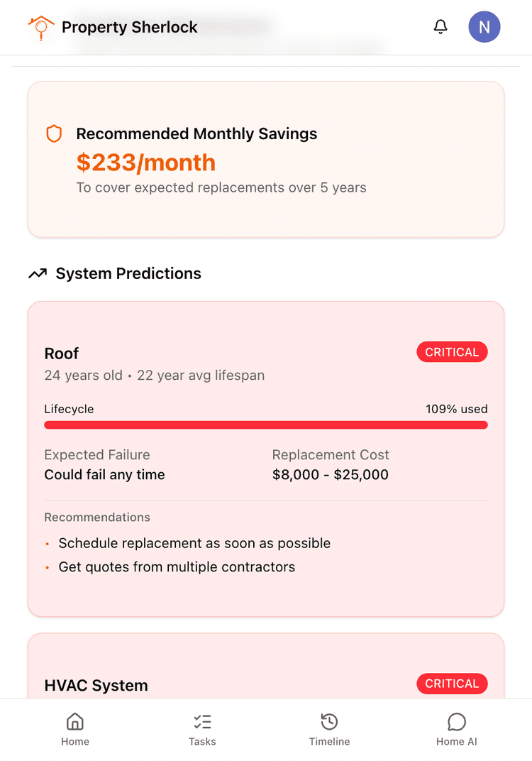The height and width of the screenshot is (761, 532).
Task: Click the Property Sherlock house logo icon
Action: [41, 28]
